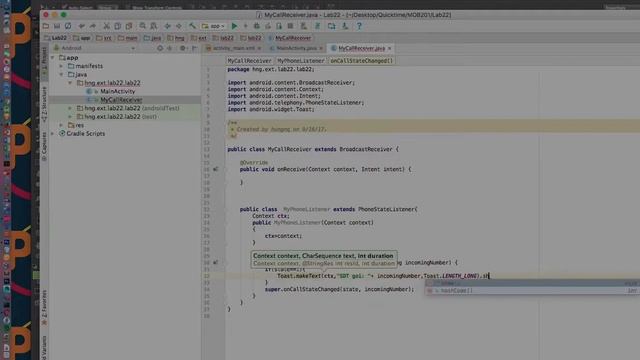Click the scroll-from-source target icon in Project panel
This screenshot has height=360, width=640.
point(160,48)
